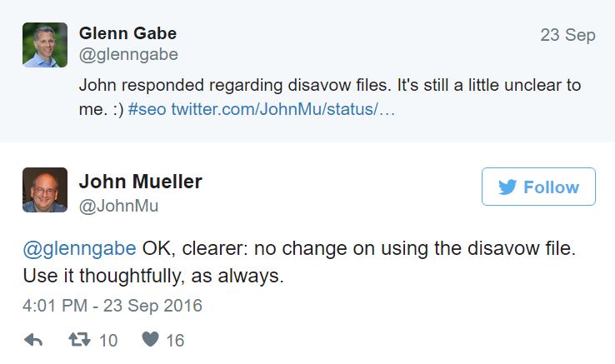Click the @glenngabe mention in the reply
Screen dimensions: 615x364
pos(79,249)
